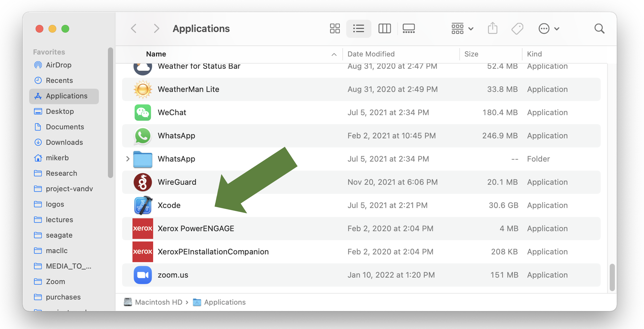Screen dimensions: 644x329
Task: Select the Research folder in the sidebar
Action: [x=62, y=173]
